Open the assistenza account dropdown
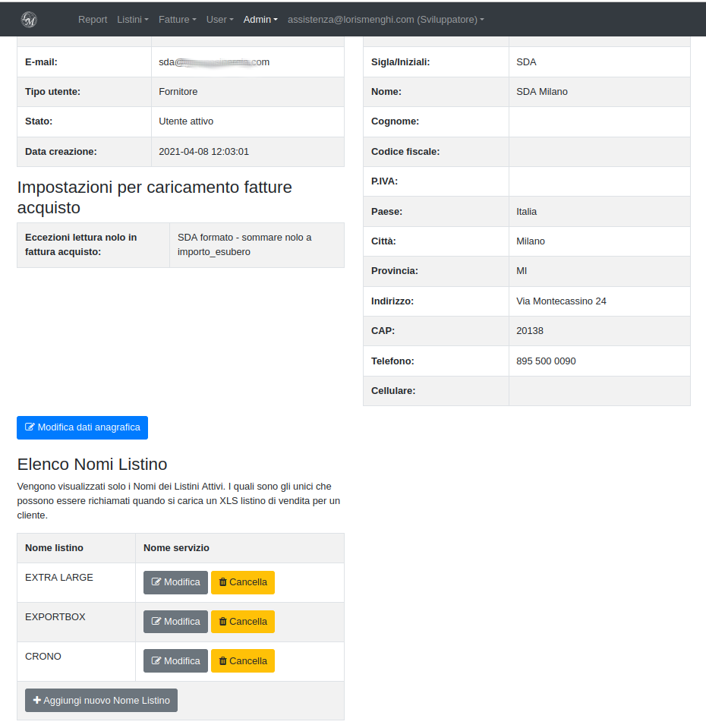 point(385,20)
